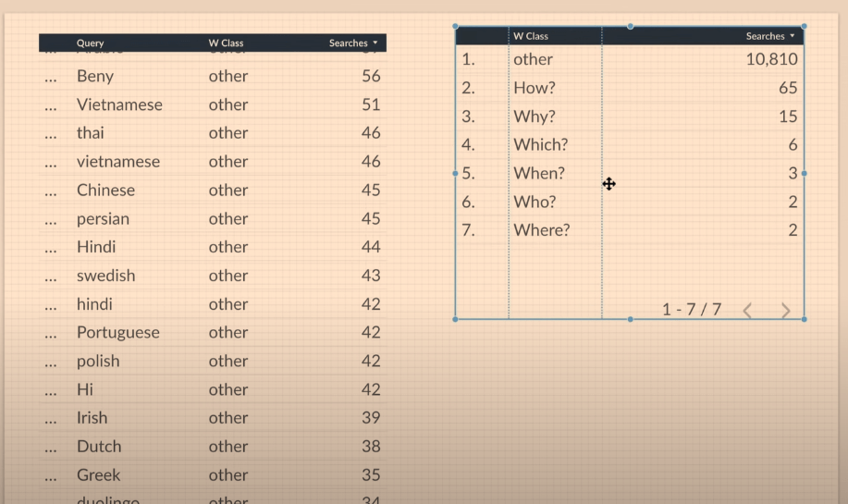Viewport: 848px width, 504px height.
Task: Select the "Where?" row in the right table
Action: (542, 230)
